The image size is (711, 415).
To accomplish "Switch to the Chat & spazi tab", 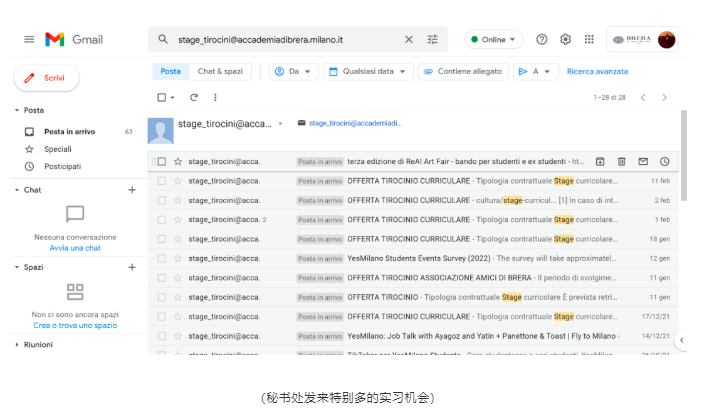I will 220,71.
